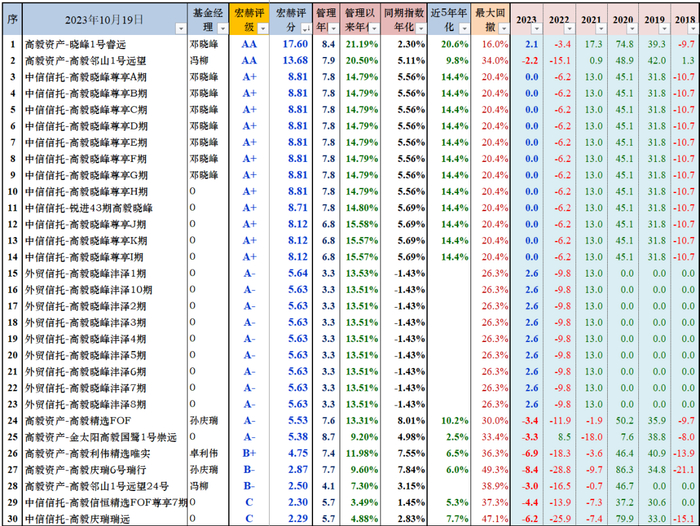Viewport: 700px width, 526px height.
Task: Select the 47.1% max drawdown cell
Action: coord(491,519)
